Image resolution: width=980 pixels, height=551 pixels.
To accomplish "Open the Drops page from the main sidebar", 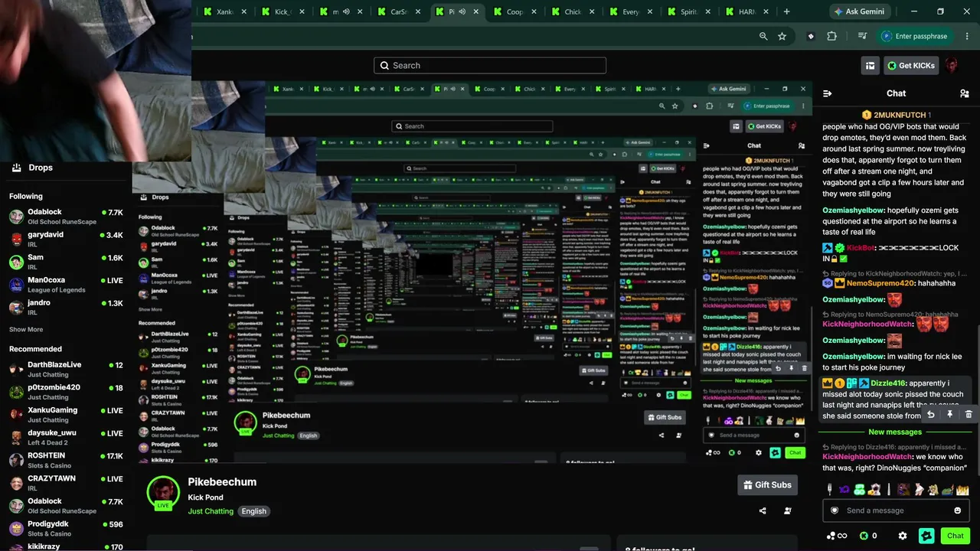I will coord(32,168).
